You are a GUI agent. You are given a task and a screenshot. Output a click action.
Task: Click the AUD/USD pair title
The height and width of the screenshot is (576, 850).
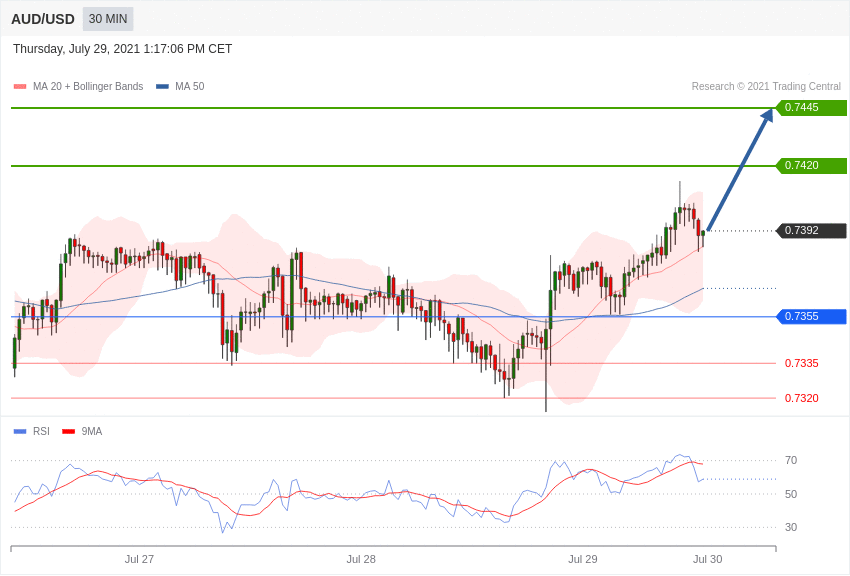click(43, 20)
